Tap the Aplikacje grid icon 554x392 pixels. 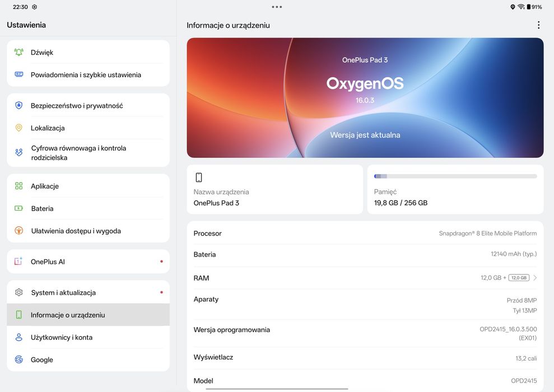point(18,186)
